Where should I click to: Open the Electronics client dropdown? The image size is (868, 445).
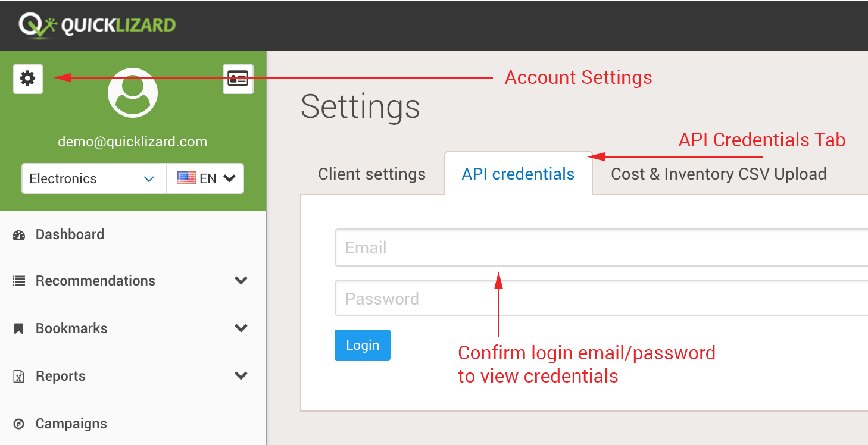pos(93,178)
